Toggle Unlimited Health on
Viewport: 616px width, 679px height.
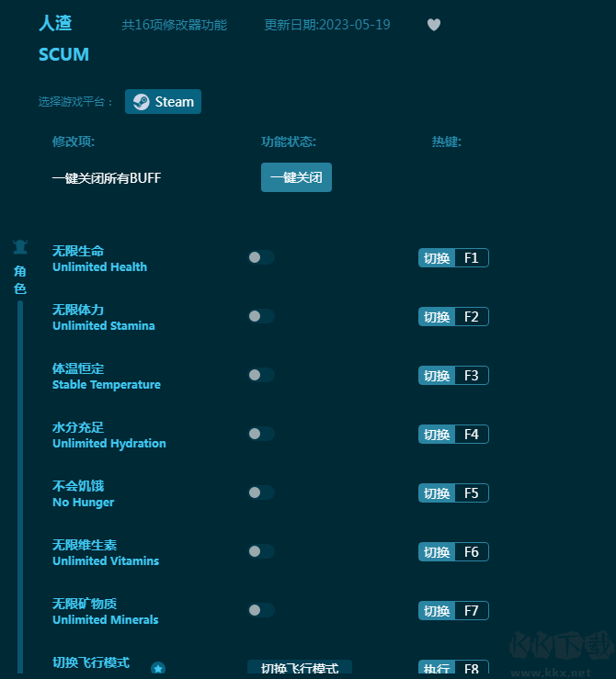point(261,257)
